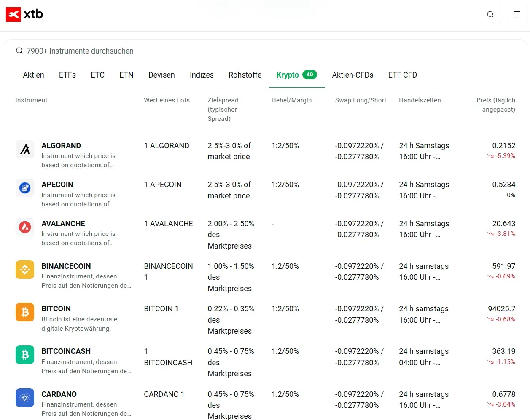Click the Bitcoincash coin icon
The image size is (530, 420).
(25, 355)
